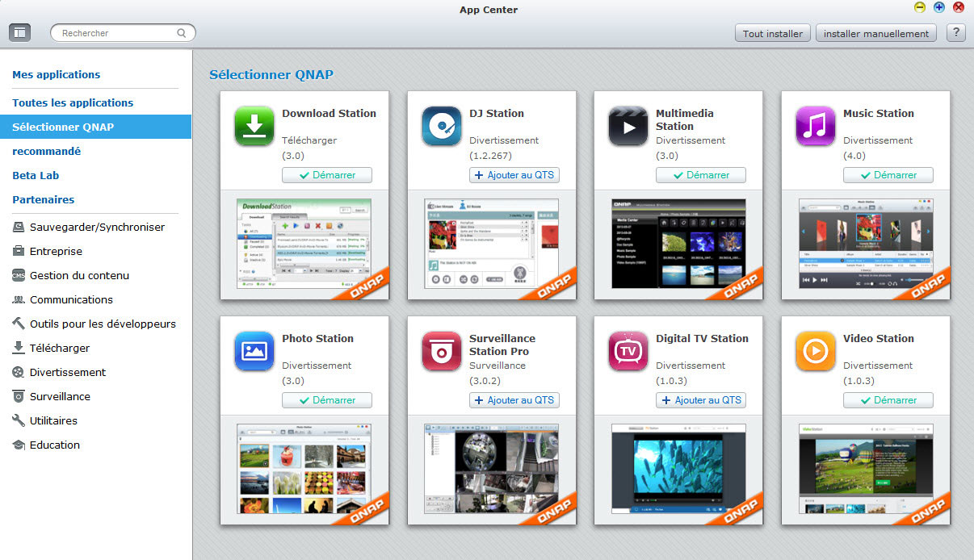Click the Digital TV Station title text

point(702,339)
